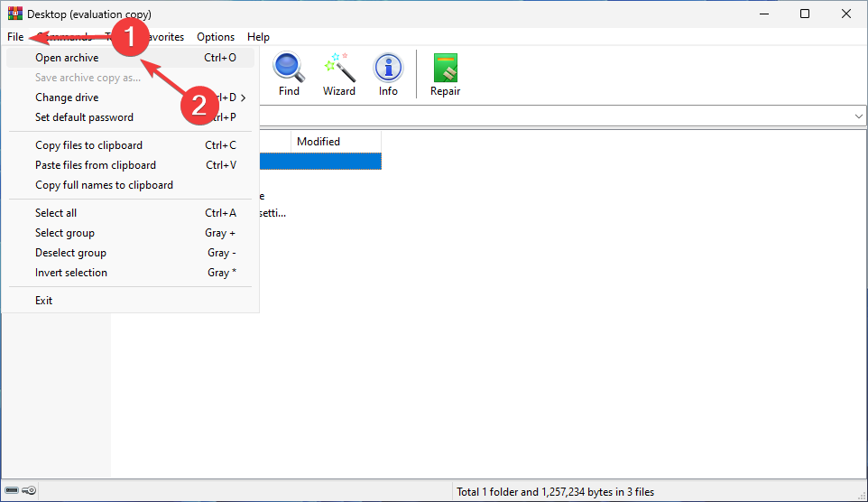Choose Open archive from File menu

[x=130, y=58]
